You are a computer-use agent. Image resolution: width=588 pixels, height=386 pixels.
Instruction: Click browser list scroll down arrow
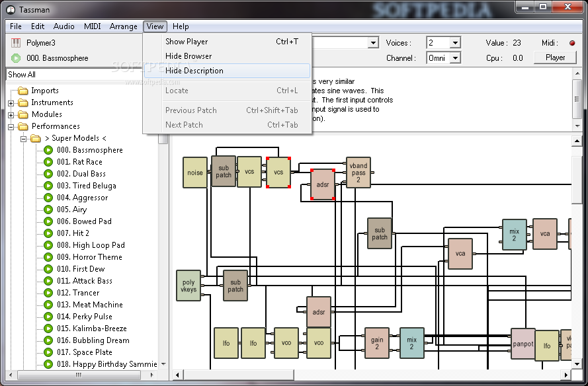tap(163, 364)
